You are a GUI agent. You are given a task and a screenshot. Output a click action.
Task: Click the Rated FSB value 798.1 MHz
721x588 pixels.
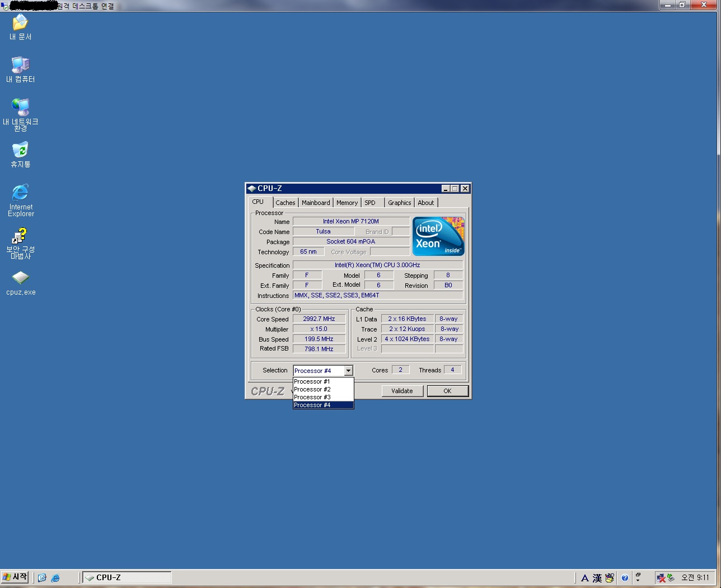[319, 349]
